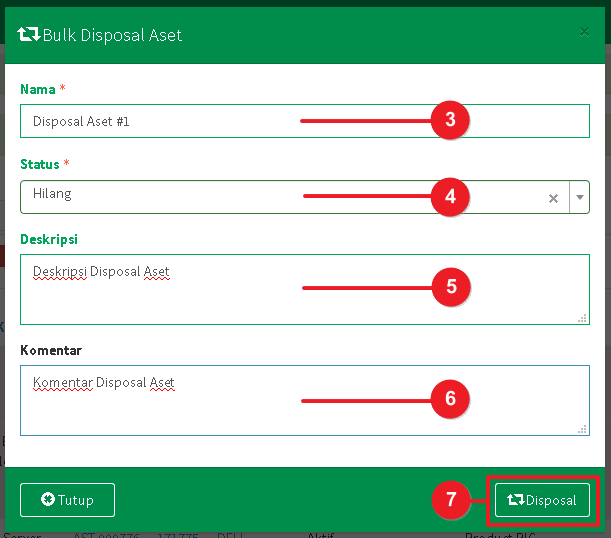Click the Nama field label

38,89
